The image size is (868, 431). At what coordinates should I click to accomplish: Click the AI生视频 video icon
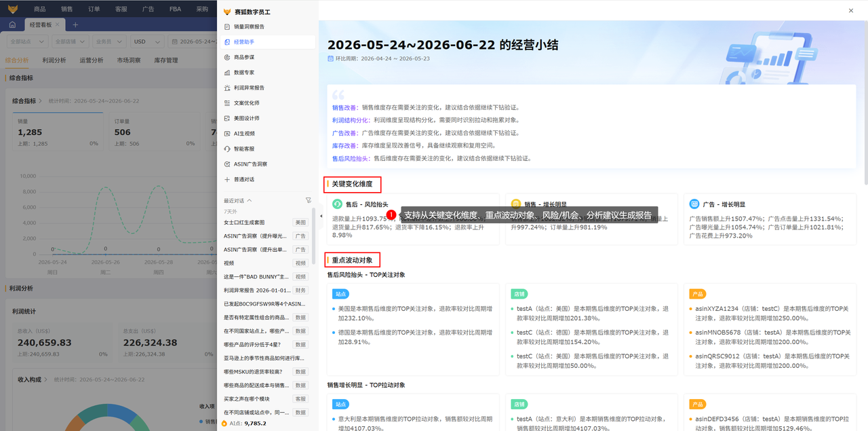point(227,133)
